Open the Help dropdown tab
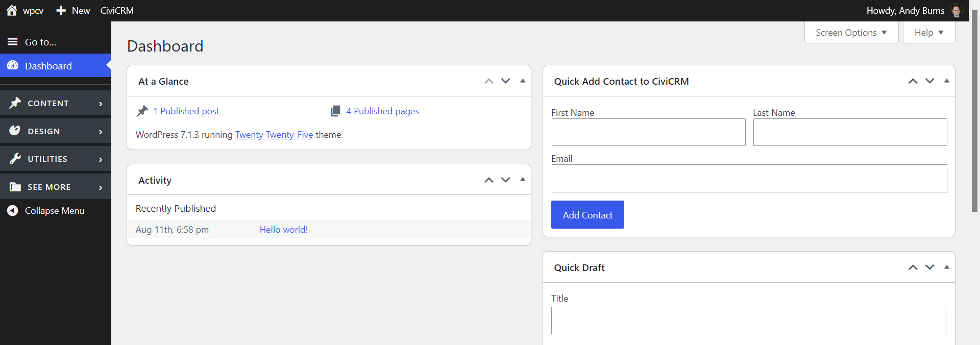Viewport: 980px width, 345px height. (x=929, y=32)
